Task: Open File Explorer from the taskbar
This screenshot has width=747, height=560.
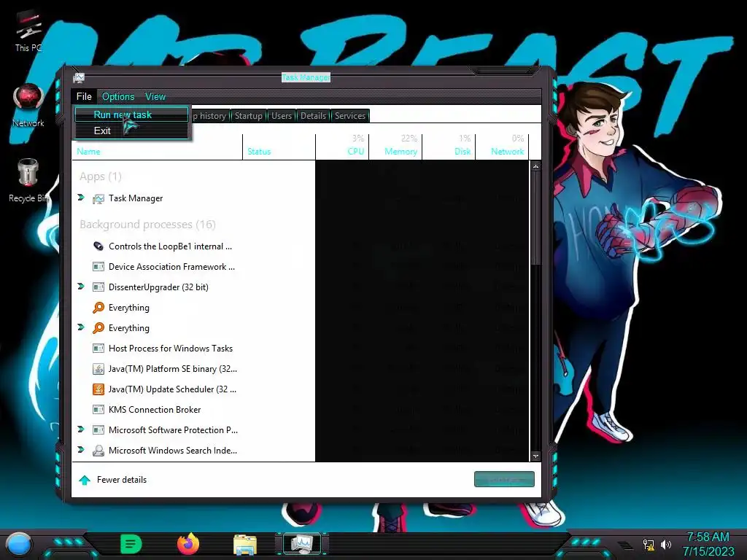Action: [245, 545]
